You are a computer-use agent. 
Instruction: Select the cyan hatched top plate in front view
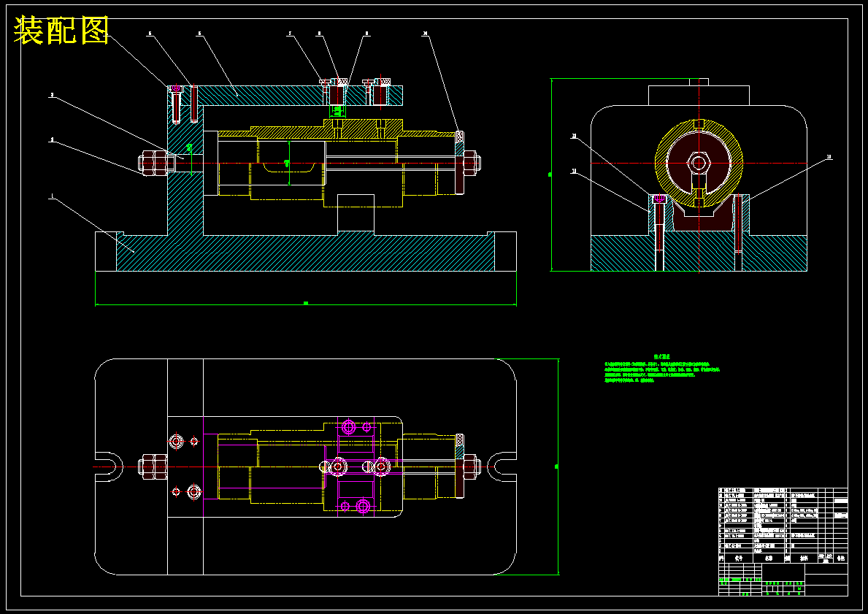pyautogui.click(x=285, y=95)
